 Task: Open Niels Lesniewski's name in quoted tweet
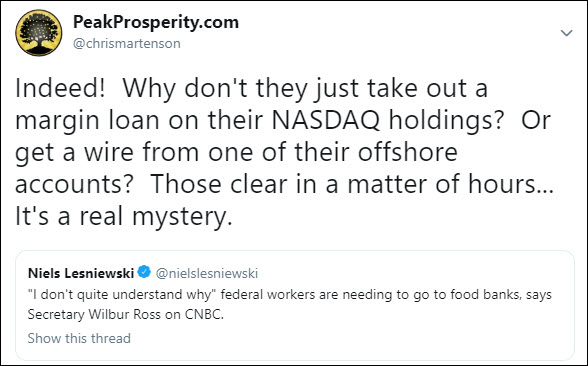tap(81, 273)
